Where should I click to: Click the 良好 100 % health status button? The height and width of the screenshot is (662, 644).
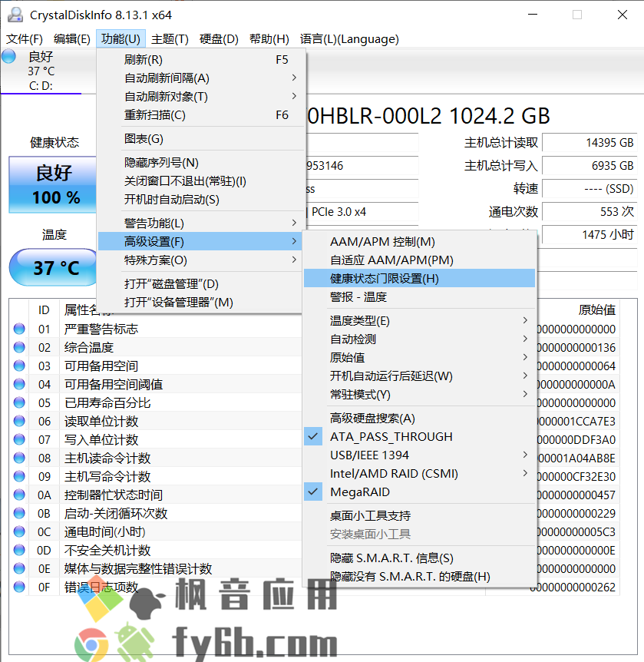(x=53, y=184)
